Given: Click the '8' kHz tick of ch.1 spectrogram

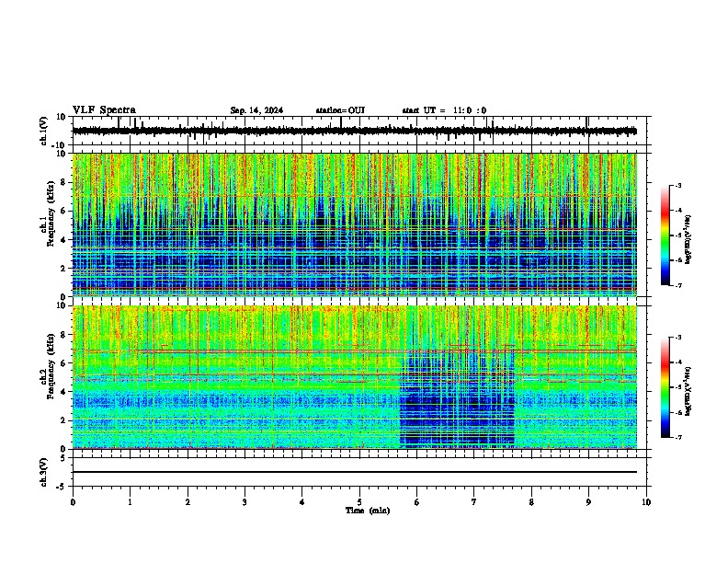Looking at the screenshot, I should (x=64, y=182).
